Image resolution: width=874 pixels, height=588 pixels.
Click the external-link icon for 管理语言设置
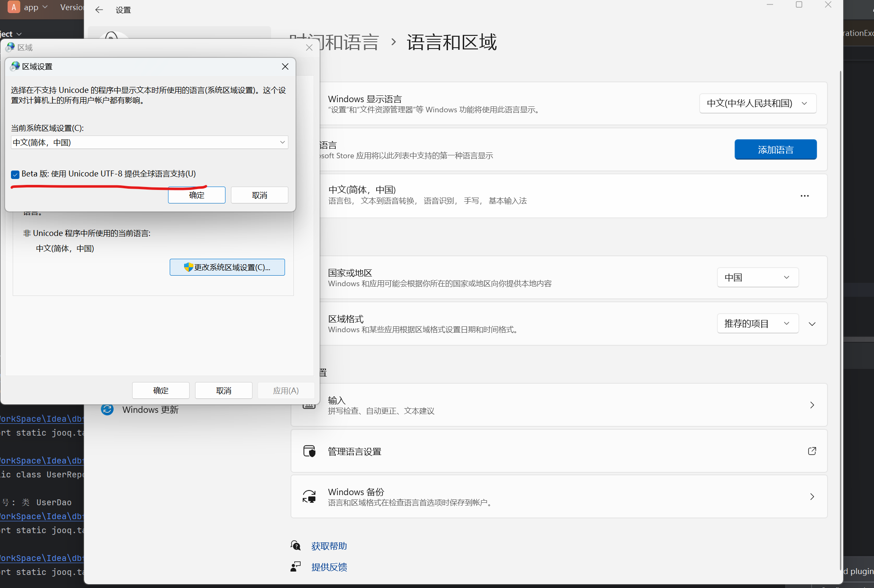(x=812, y=451)
